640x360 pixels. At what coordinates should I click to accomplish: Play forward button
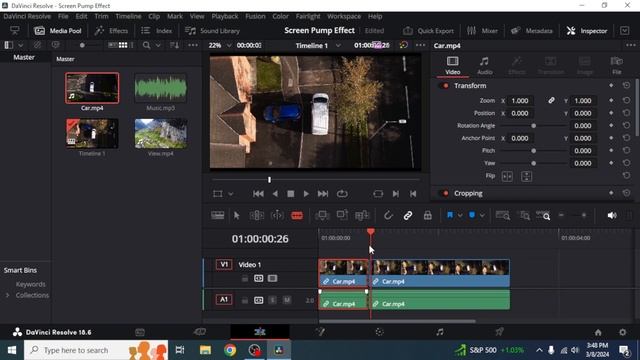click(x=306, y=194)
